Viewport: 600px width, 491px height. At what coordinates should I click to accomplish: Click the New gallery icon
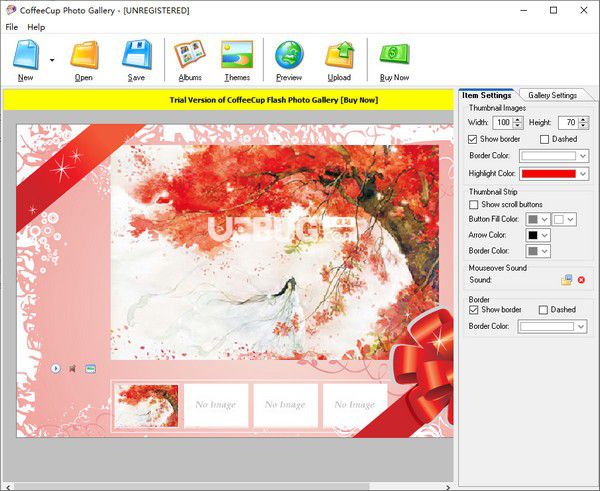coord(26,55)
